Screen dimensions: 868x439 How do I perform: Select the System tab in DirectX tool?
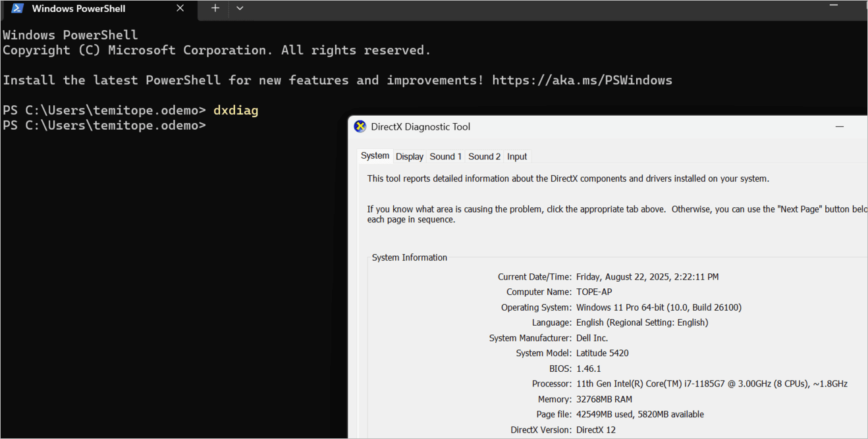click(x=375, y=156)
